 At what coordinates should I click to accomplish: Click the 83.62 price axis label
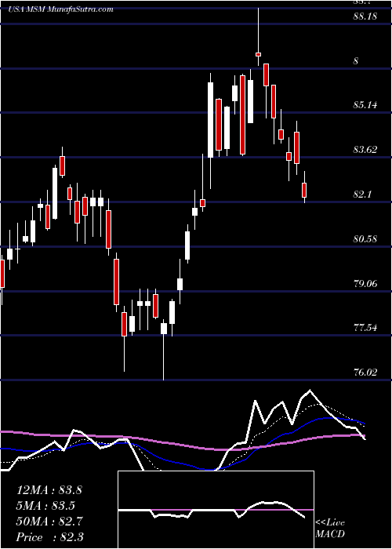pyautogui.click(x=365, y=150)
